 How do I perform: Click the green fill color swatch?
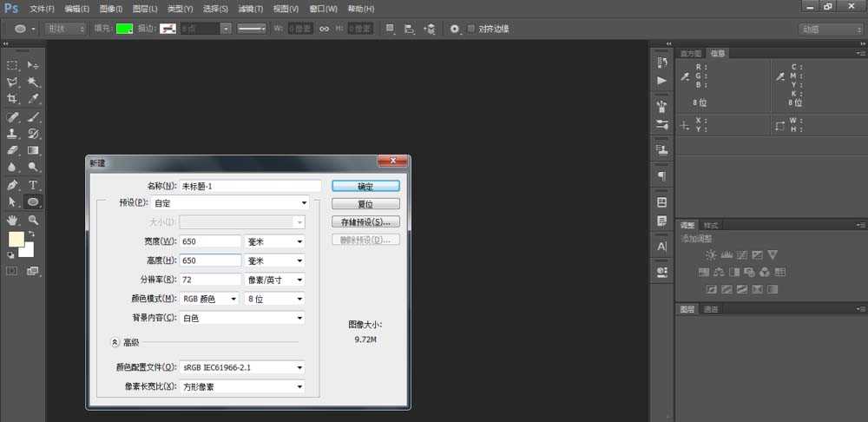click(x=124, y=29)
